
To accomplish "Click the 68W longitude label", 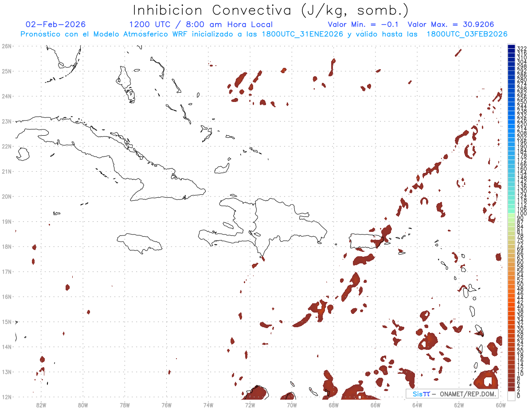I will pos(334,405).
